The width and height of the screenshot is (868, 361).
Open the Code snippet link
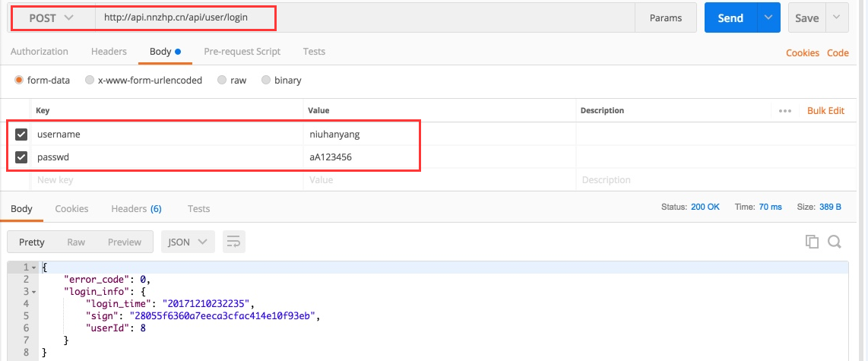coord(838,52)
